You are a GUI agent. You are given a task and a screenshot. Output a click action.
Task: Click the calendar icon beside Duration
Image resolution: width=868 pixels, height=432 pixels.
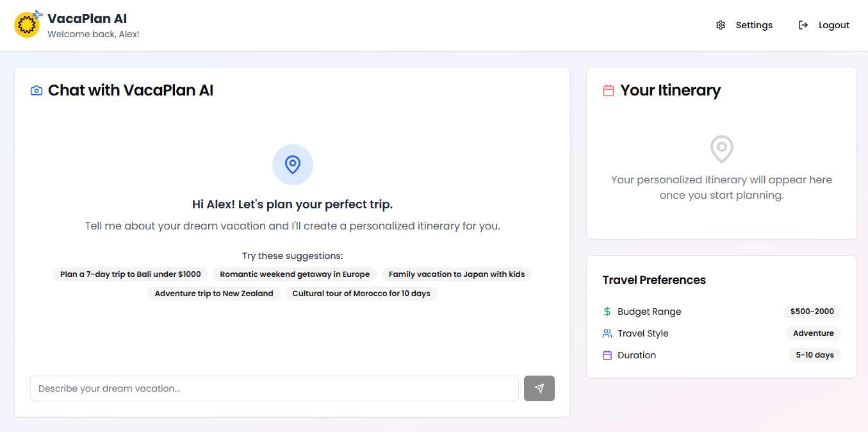606,355
